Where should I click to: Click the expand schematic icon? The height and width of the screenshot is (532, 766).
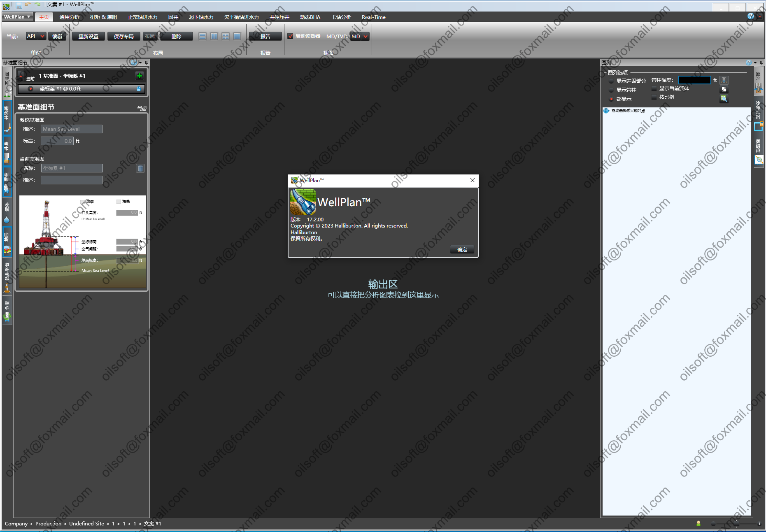(x=724, y=89)
